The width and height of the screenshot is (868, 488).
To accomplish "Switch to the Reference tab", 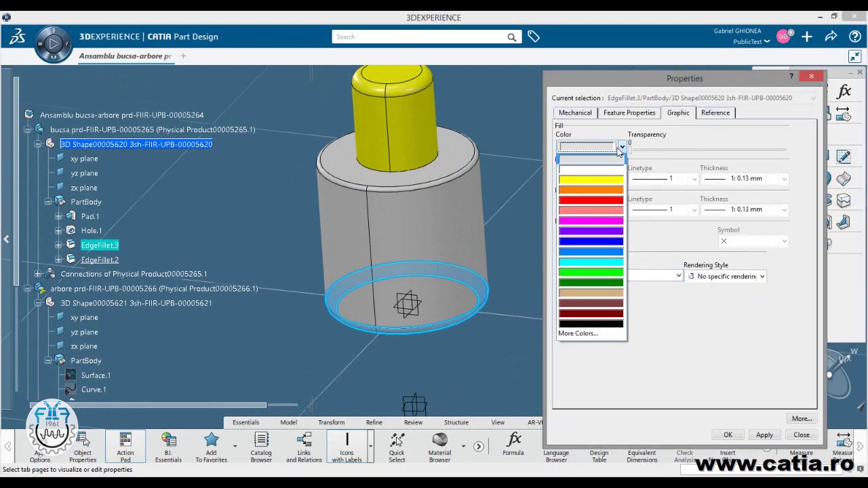I will point(715,113).
